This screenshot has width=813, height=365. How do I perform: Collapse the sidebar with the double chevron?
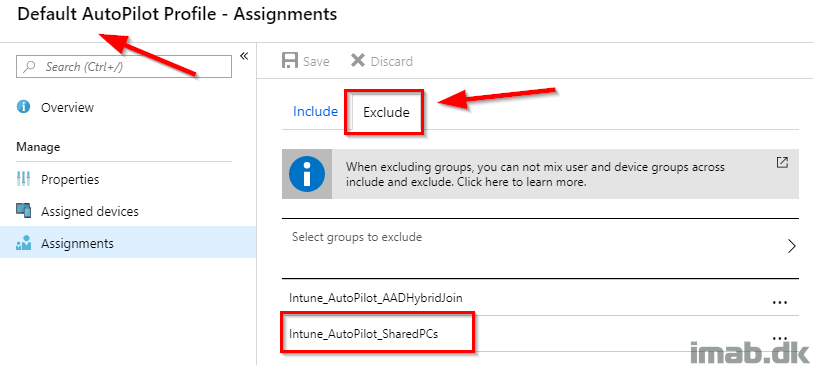244,56
